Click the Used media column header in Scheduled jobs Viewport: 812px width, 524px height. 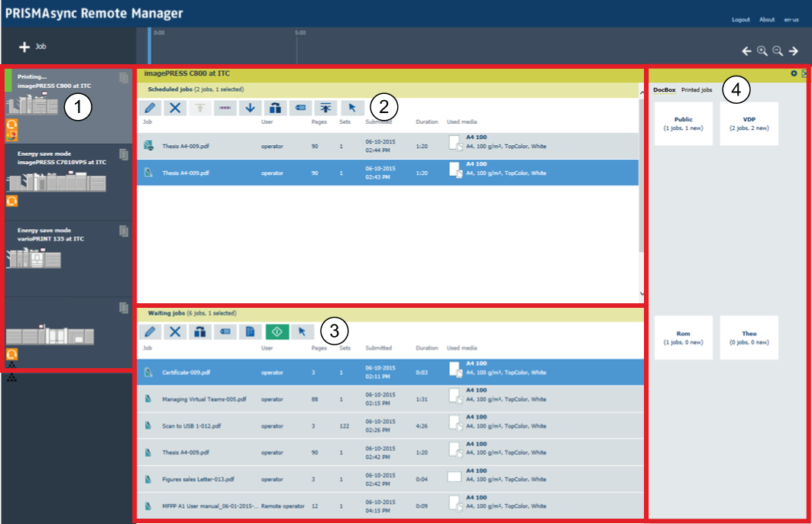click(462, 121)
